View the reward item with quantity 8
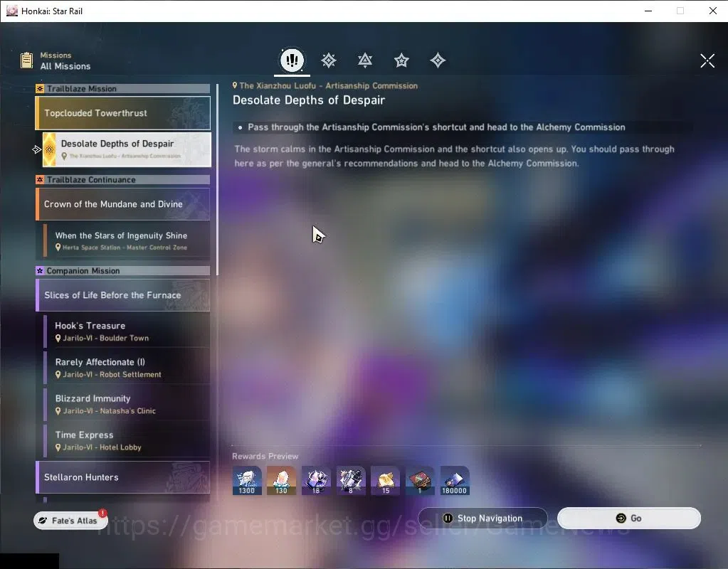Image resolution: width=728 pixels, height=569 pixels. [x=351, y=480]
